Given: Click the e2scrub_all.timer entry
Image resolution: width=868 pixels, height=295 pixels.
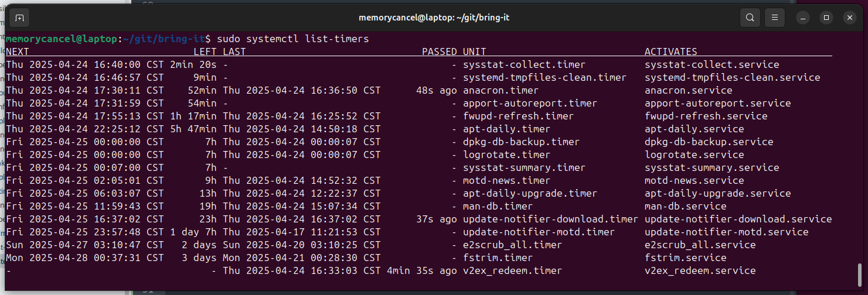Looking at the screenshot, I should [512, 245].
